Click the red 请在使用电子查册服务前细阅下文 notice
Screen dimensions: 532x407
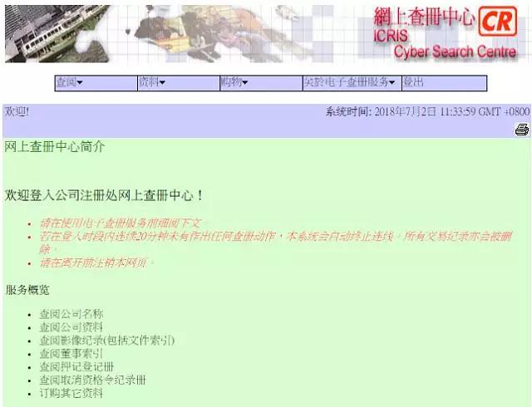click(x=120, y=223)
